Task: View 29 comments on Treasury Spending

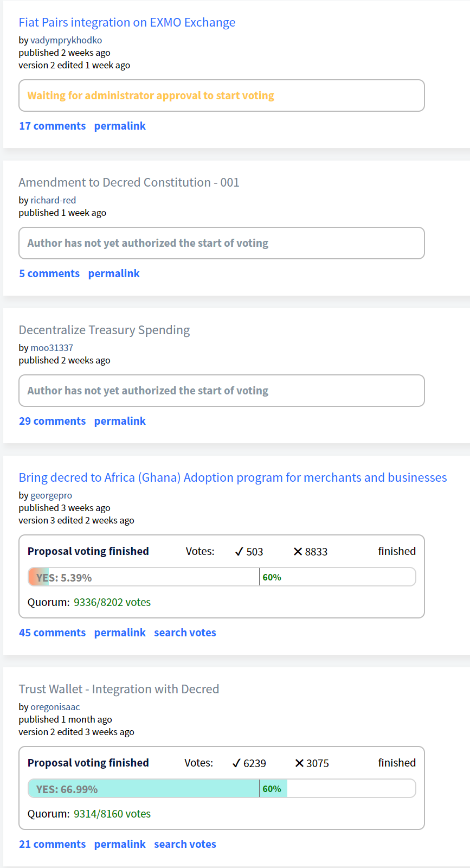Action: pyautogui.click(x=52, y=421)
